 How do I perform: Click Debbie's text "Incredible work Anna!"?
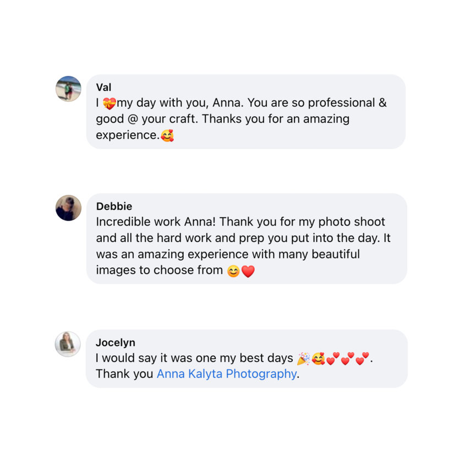[157, 222]
